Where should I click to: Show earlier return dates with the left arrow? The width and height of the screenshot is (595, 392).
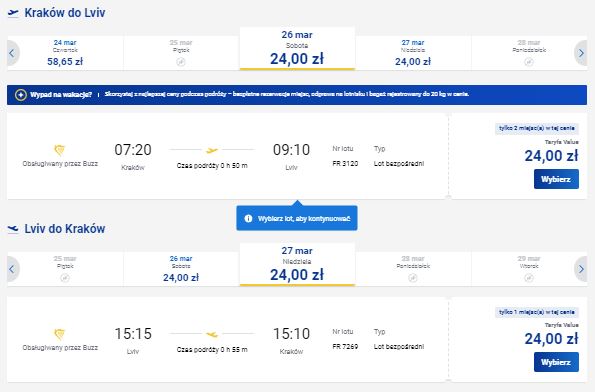click(12, 269)
